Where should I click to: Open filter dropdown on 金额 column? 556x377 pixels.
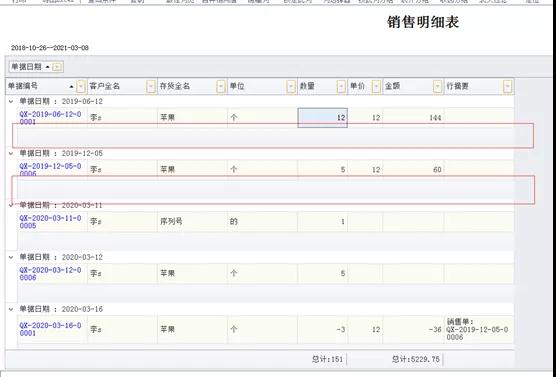[x=438, y=86]
